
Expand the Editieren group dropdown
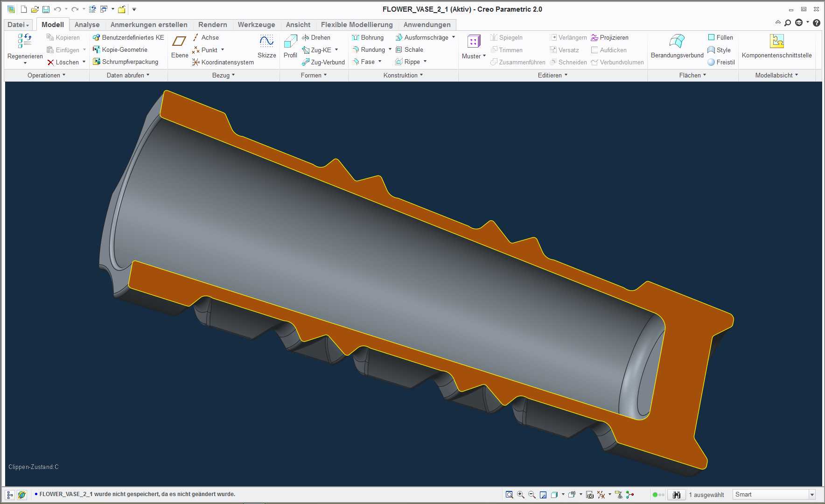(x=553, y=75)
